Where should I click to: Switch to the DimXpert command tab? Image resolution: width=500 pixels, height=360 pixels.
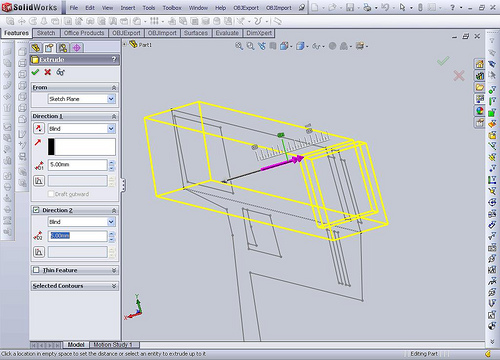pyautogui.click(x=259, y=33)
